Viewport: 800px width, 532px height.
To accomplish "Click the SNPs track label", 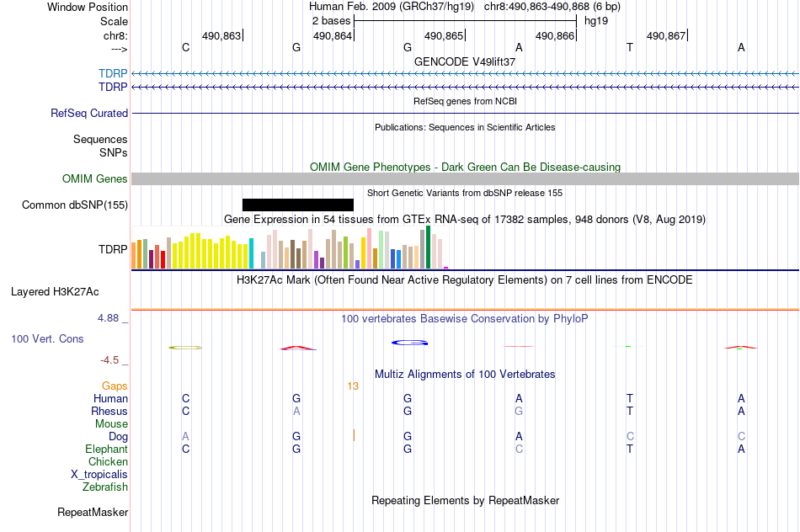I will point(114,152).
